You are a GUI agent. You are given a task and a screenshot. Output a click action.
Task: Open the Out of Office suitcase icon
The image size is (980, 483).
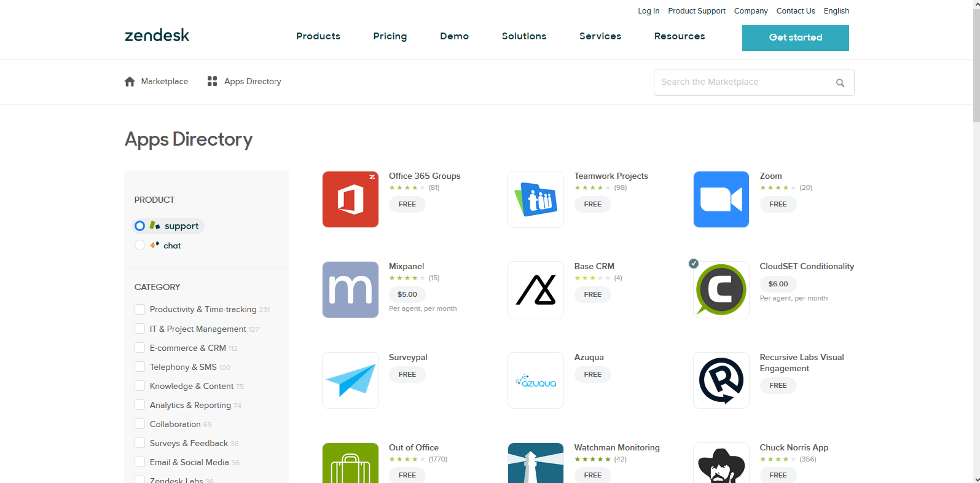[350, 463]
